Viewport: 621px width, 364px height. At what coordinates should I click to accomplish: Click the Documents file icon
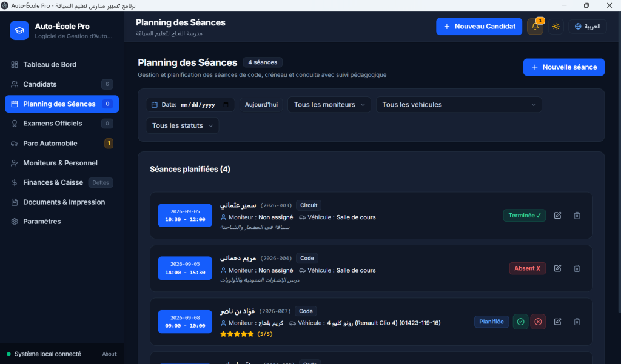[x=15, y=202]
